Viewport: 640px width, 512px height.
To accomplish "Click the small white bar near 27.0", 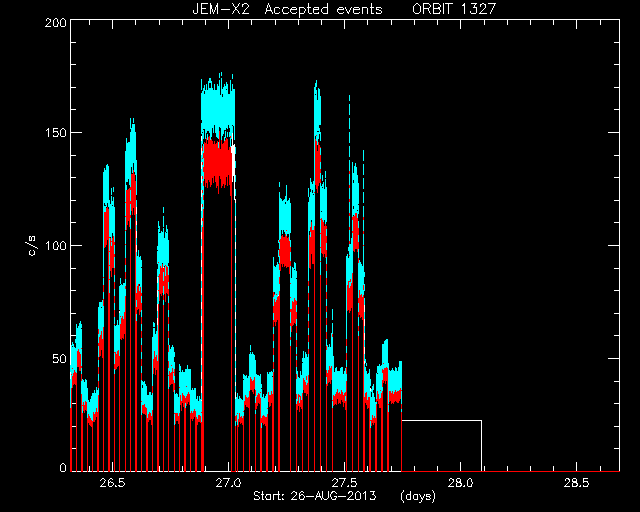I will pos(233,161).
